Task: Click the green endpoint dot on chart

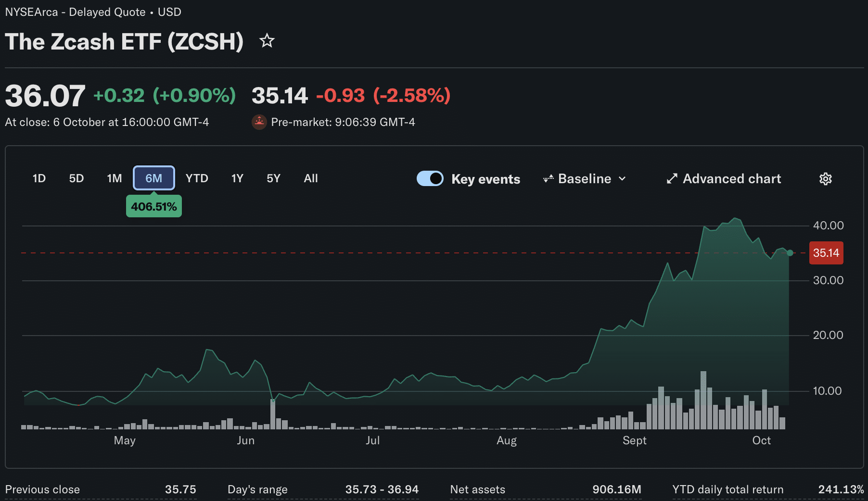Action: 790,253
